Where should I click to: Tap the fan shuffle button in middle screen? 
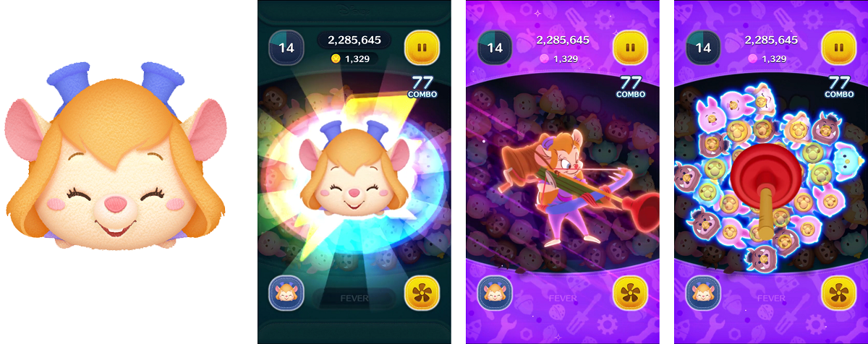(x=630, y=294)
